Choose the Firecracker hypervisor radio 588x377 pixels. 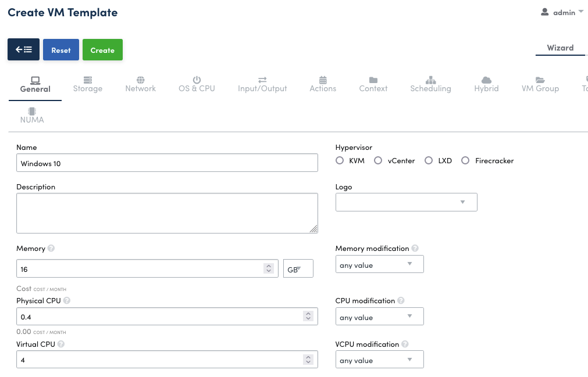click(x=465, y=161)
